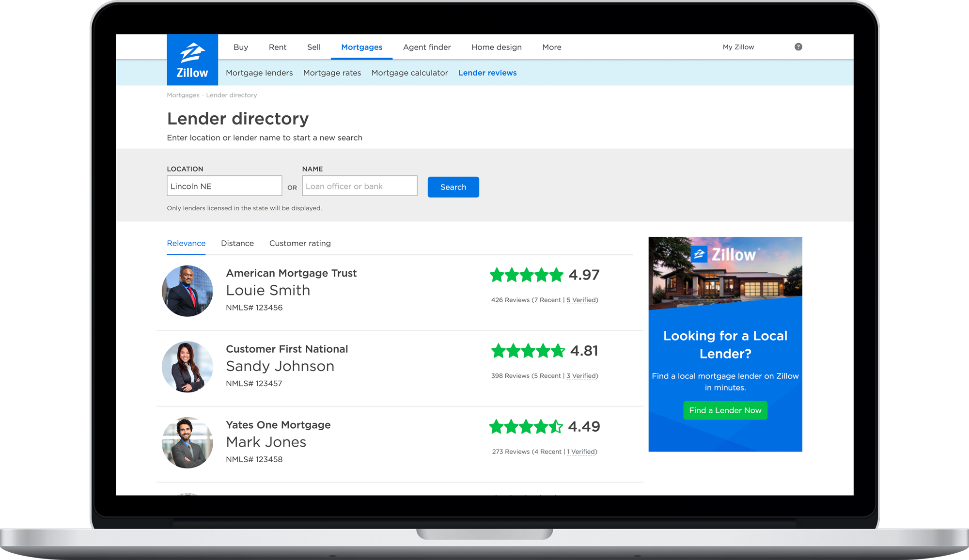Open the Lender reviews section
Image resolution: width=969 pixels, height=560 pixels.
[x=487, y=73]
